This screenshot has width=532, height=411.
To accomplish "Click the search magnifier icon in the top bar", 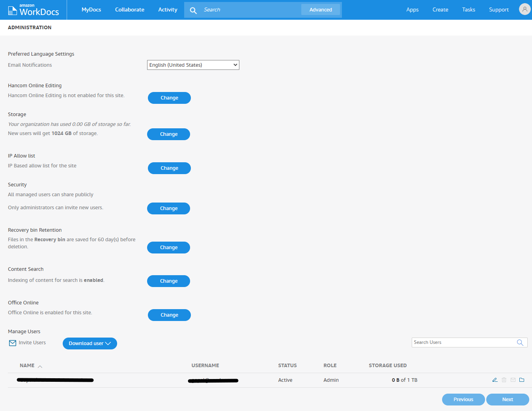I will coord(193,10).
